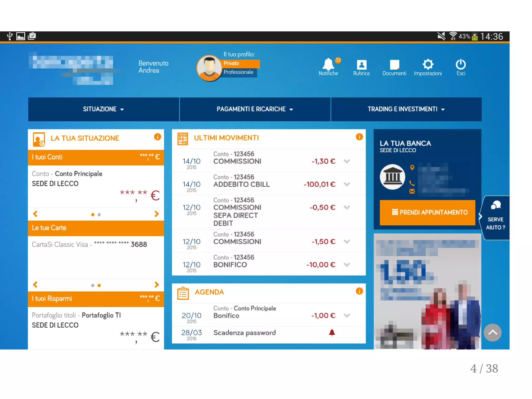Viewport: 532px width, 399px height.
Task: Open the SITUAZIONE dropdown menu
Action: click(x=103, y=109)
